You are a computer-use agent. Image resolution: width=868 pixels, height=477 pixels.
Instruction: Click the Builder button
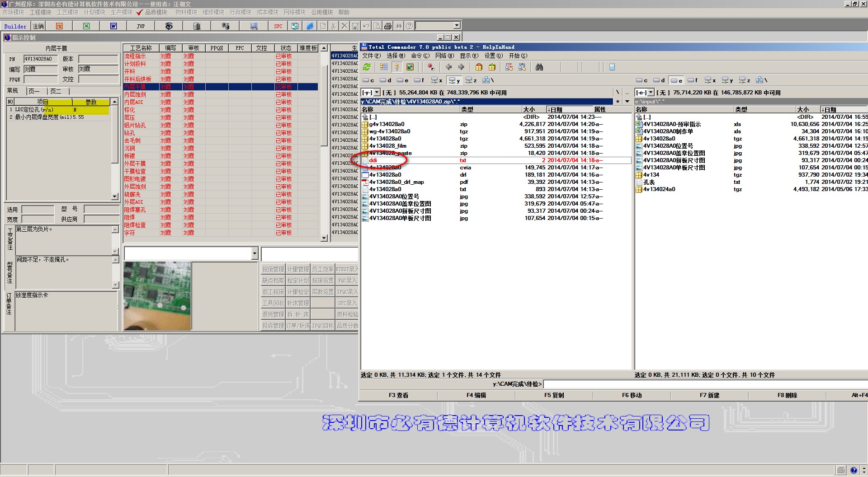(15, 26)
